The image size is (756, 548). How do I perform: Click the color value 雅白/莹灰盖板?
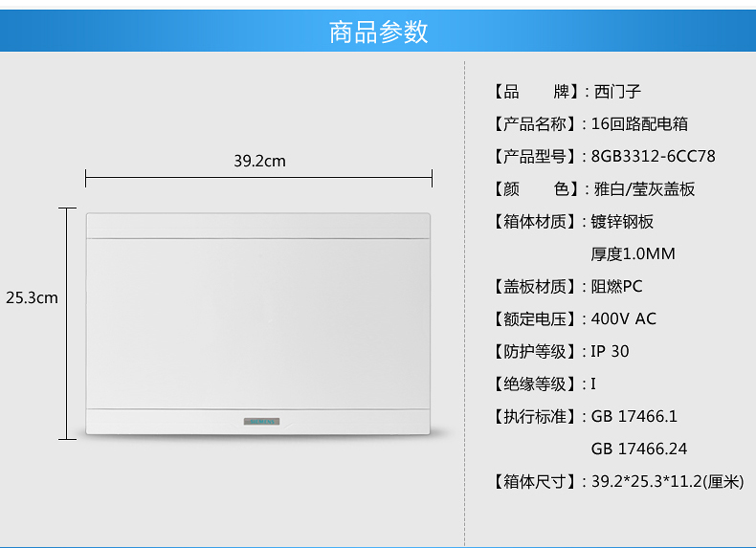[x=644, y=189]
